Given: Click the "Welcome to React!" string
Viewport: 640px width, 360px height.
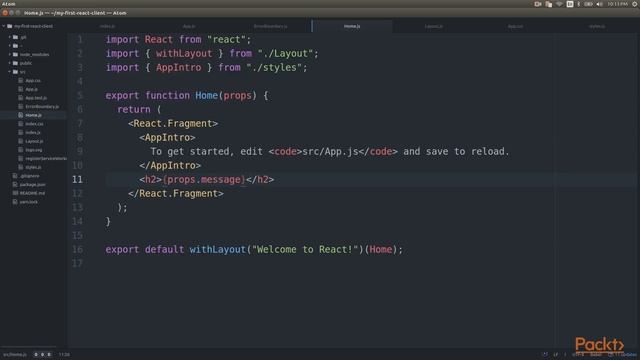Looking at the screenshot, I should click(305, 249).
